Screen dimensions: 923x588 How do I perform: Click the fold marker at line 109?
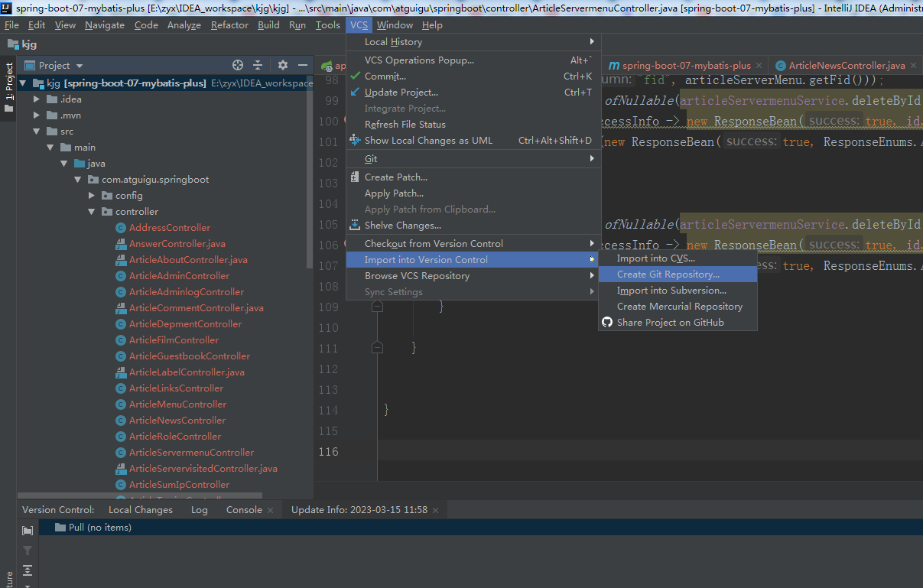click(376, 307)
